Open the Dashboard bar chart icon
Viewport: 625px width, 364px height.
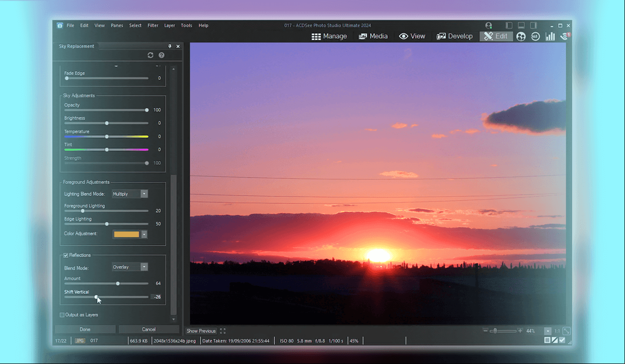pyautogui.click(x=550, y=36)
